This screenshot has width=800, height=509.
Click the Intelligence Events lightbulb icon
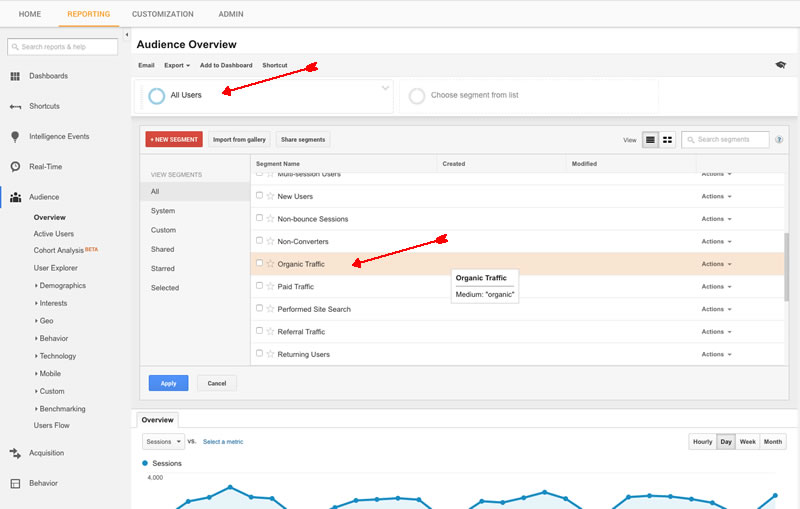[15, 136]
